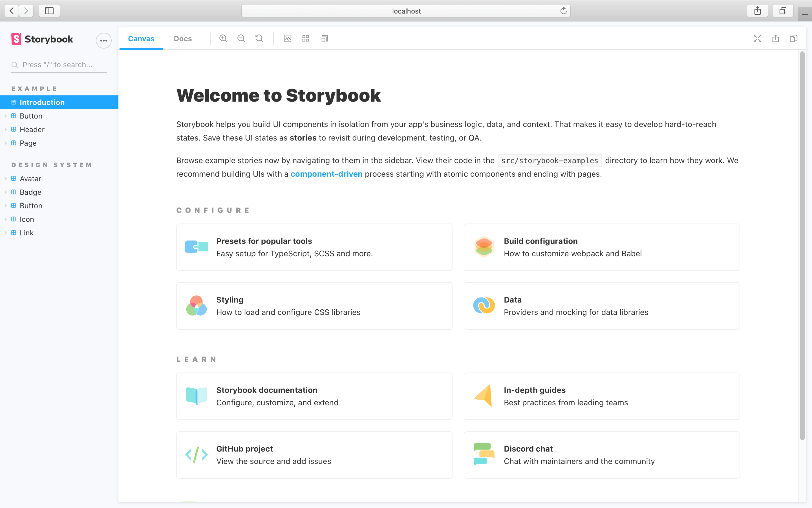This screenshot has width=812, height=508.
Task: Reload the localhost page
Action: click(563, 11)
